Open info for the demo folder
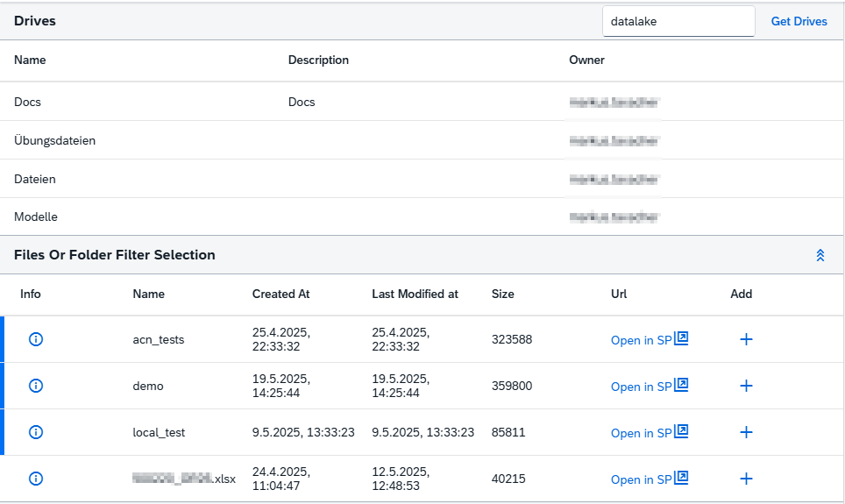Image resolution: width=845 pixels, height=504 pixels. [x=36, y=386]
